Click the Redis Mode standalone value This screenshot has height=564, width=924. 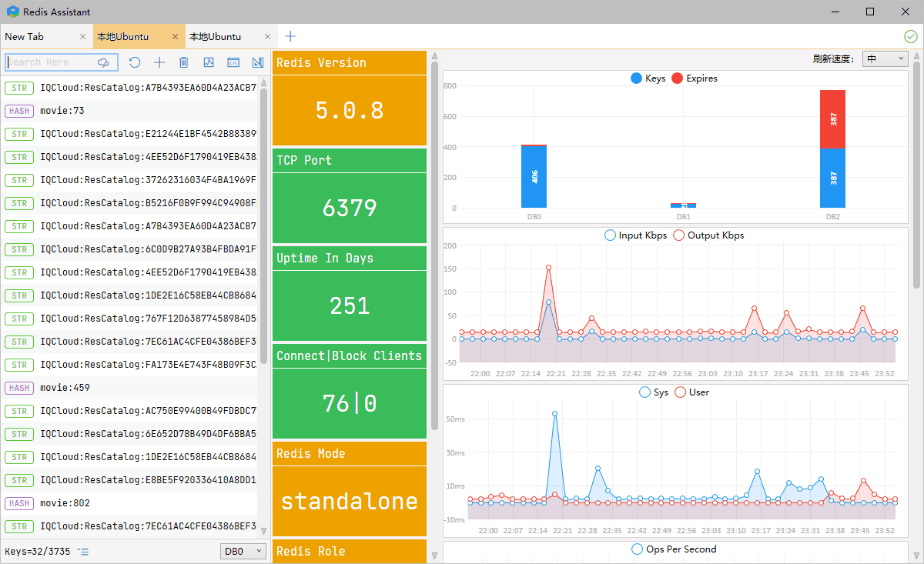pos(350,501)
